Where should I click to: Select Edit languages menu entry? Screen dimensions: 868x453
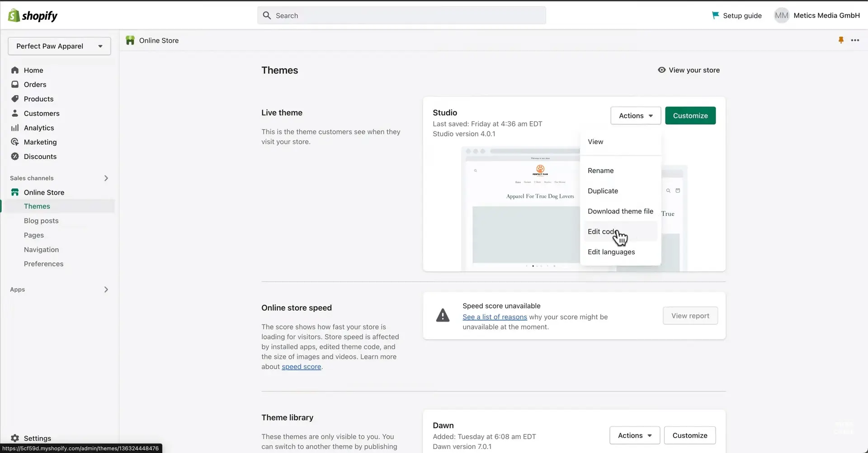(x=620, y=252)
